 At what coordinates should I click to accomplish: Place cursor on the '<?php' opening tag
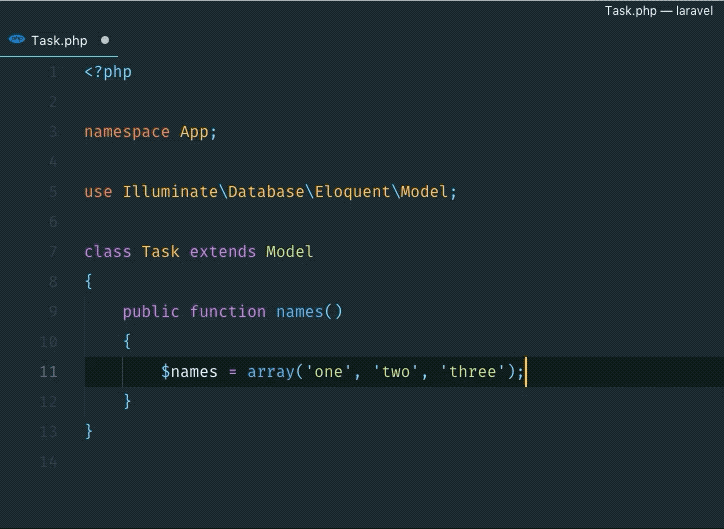(x=108, y=72)
